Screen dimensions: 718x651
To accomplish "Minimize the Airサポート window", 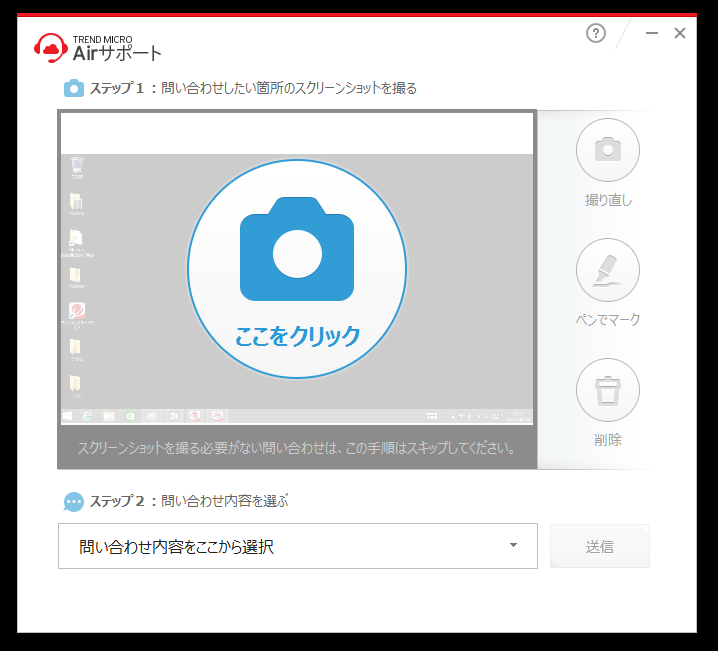I will point(652,34).
